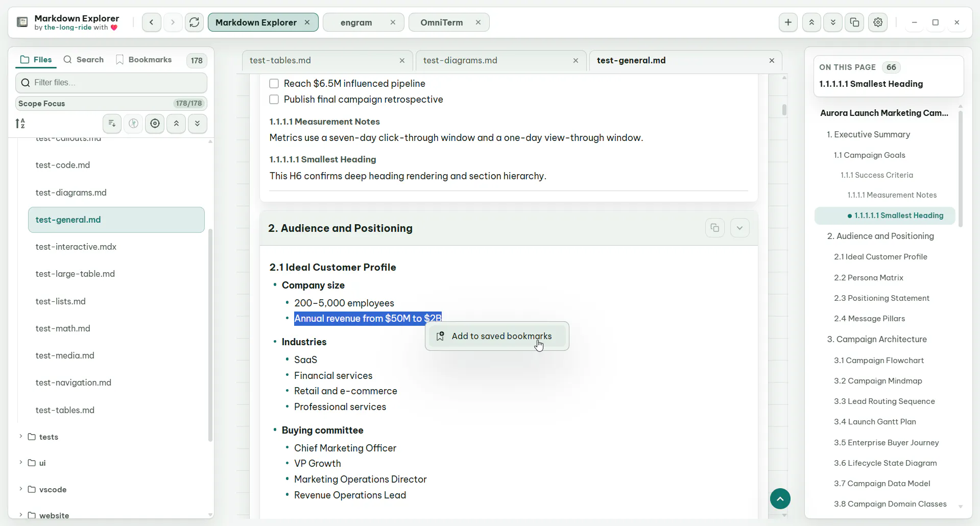
Task: Click the back navigation arrow button
Action: [151, 22]
